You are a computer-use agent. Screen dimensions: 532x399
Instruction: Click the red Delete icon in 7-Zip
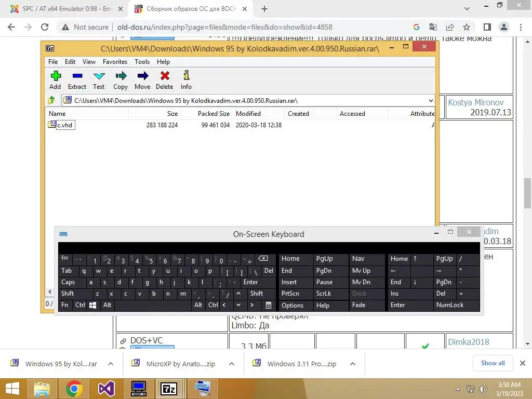pos(165,80)
